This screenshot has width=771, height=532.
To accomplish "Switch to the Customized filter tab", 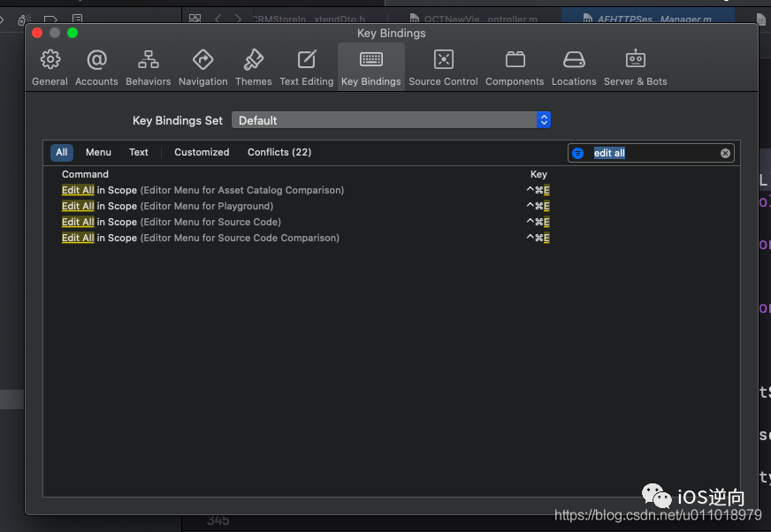I will click(202, 152).
